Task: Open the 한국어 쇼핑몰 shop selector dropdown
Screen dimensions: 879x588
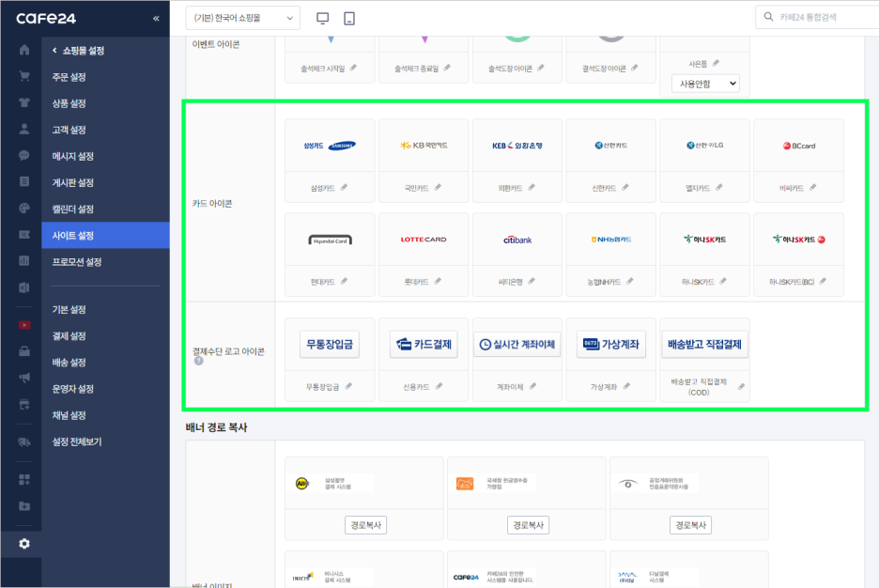Action: click(242, 18)
